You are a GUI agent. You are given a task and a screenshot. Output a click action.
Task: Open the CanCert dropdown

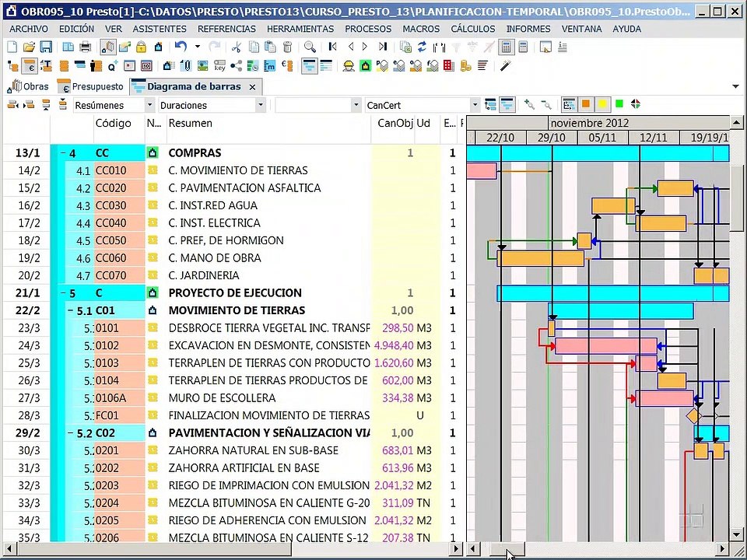pos(475,105)
